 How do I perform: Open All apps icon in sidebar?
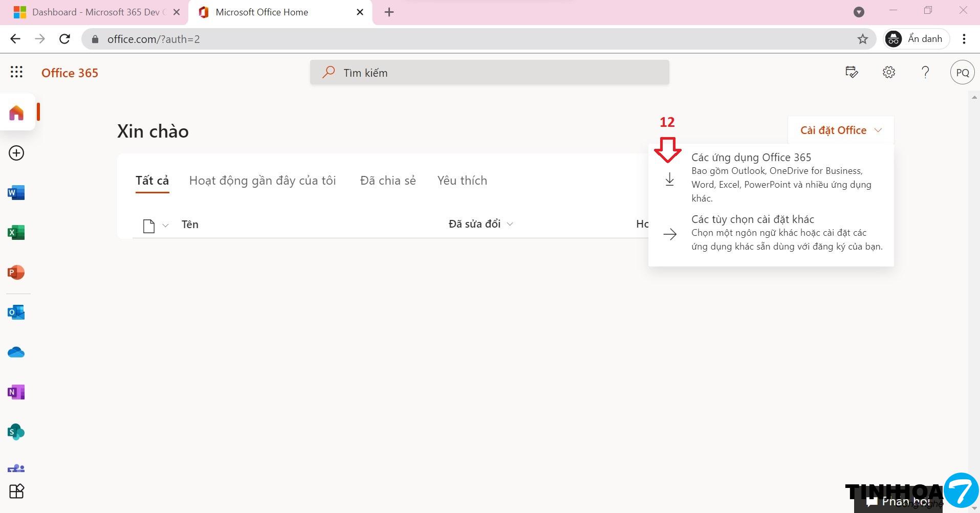point(16,491)
